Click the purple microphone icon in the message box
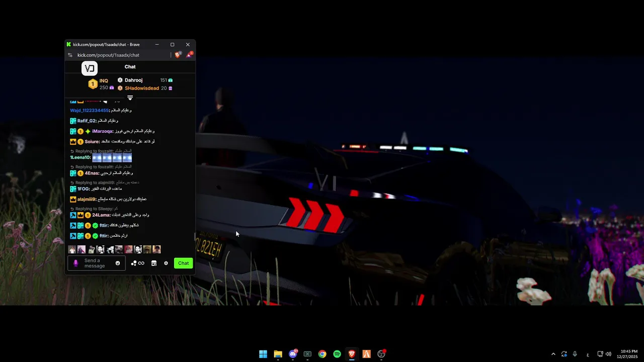Screen dimensions: 644x362 click(76, 263)
